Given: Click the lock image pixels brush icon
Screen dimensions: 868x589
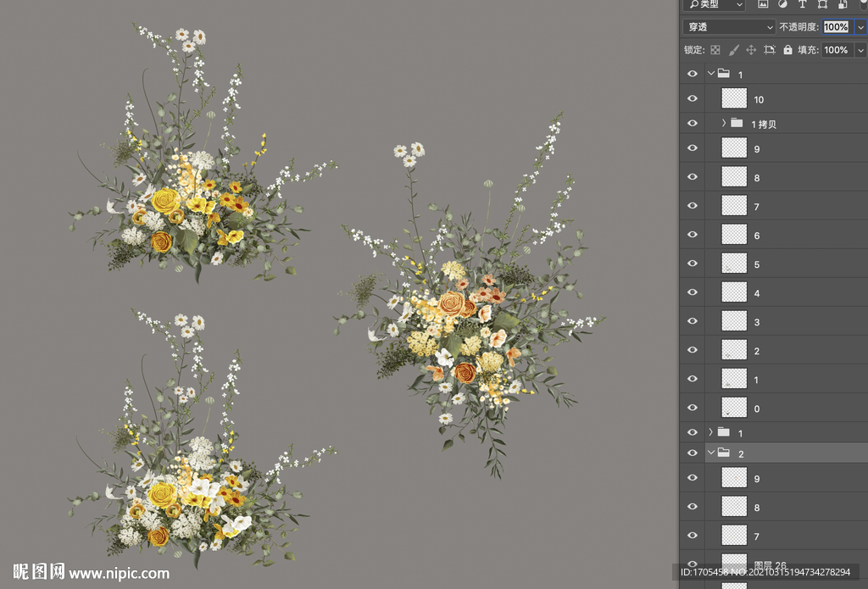Looking at the screenshot, I should 733,50.
